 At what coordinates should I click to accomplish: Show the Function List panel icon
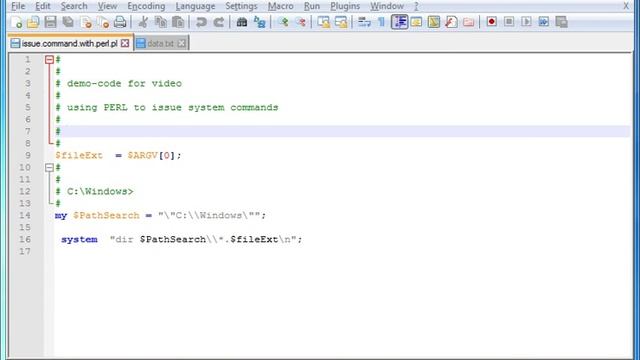451,22
